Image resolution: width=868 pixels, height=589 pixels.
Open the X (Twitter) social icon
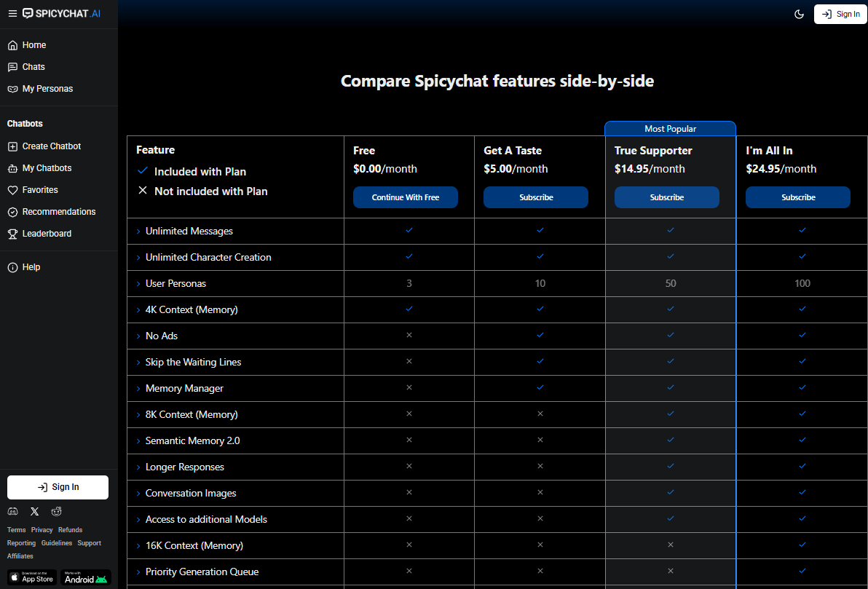pyautogui.click(x=34, y=512)
